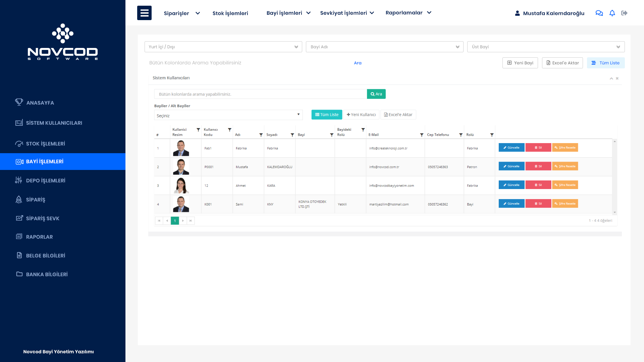Open the chat messages icon
This screenshot has height=362, width=644.
click(x=599, y=13)
